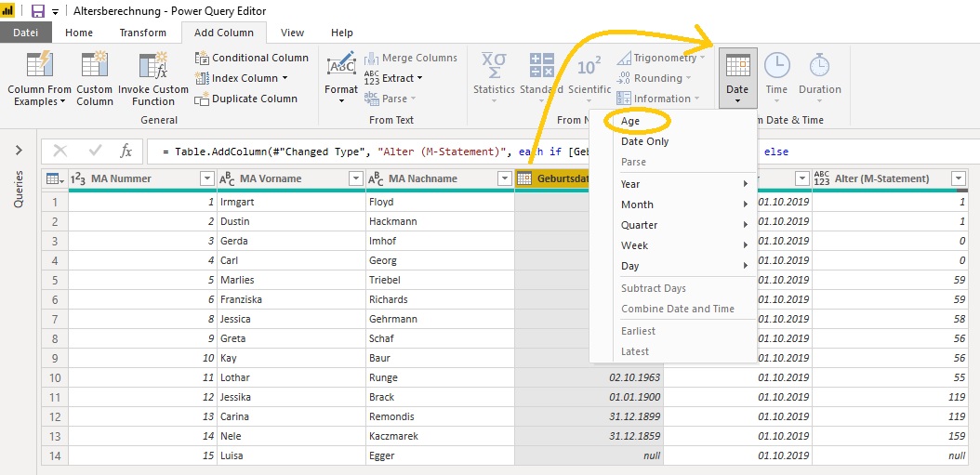Open the Extract dropdown
The image size is (980, 475).
pos(393,78)
